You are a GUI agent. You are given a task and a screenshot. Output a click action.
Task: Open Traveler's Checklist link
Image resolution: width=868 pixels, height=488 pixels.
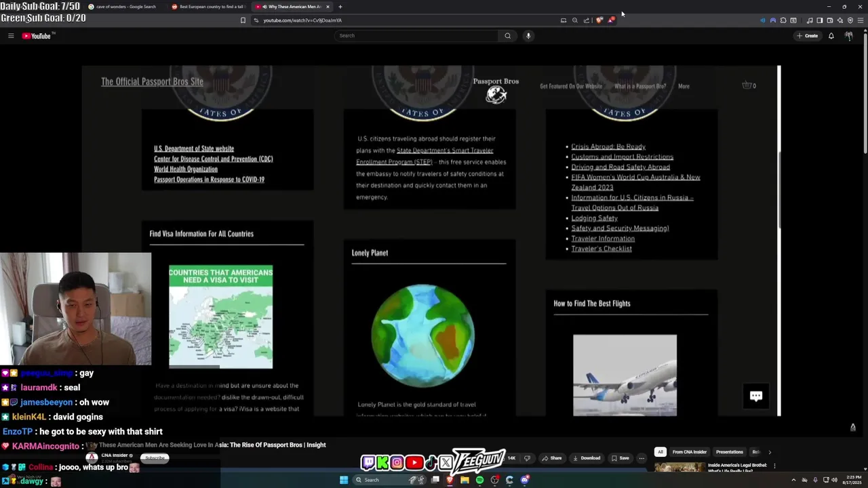pos(601,249)
